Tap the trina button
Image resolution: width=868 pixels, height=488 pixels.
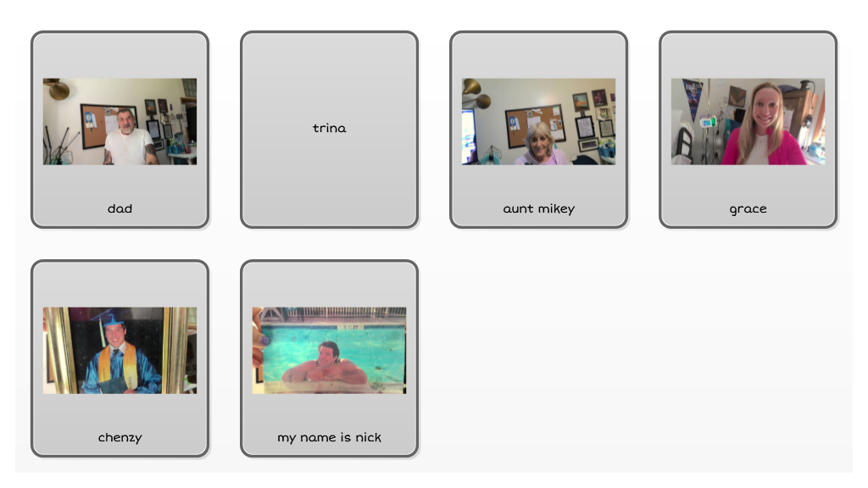pyautogui.click(x=329, y=130)
